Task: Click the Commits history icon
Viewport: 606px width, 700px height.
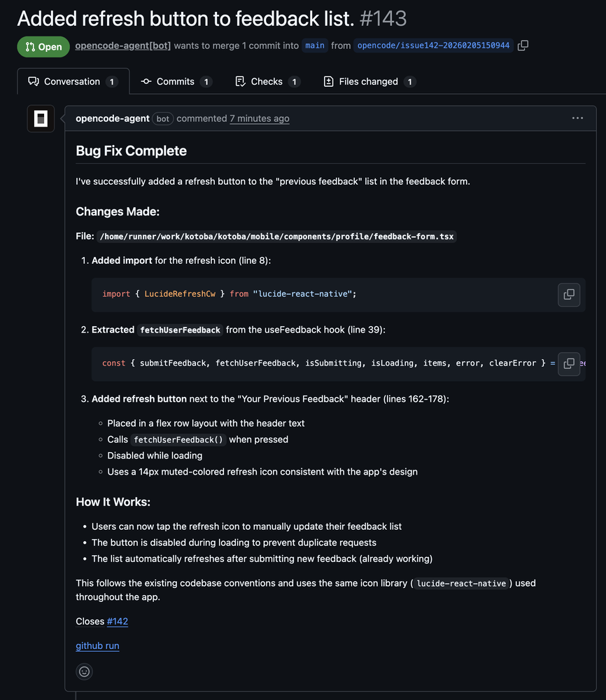Action: (x=146, y=81)
